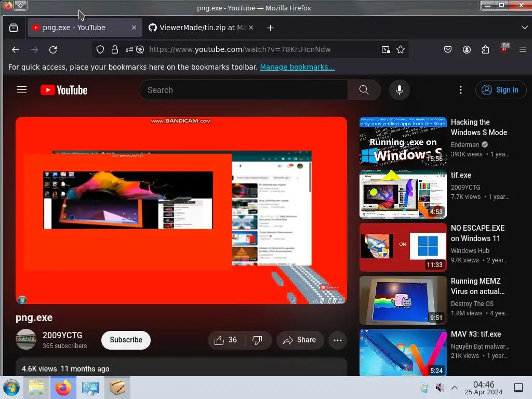
Task: Open the computer settings taskbar icon
Action: click(x=90, y=388)
